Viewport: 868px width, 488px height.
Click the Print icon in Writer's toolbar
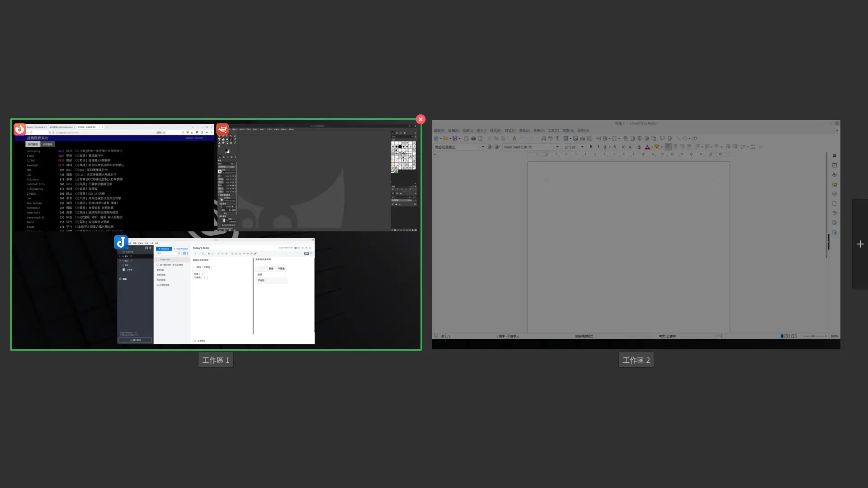coord(474,139)
